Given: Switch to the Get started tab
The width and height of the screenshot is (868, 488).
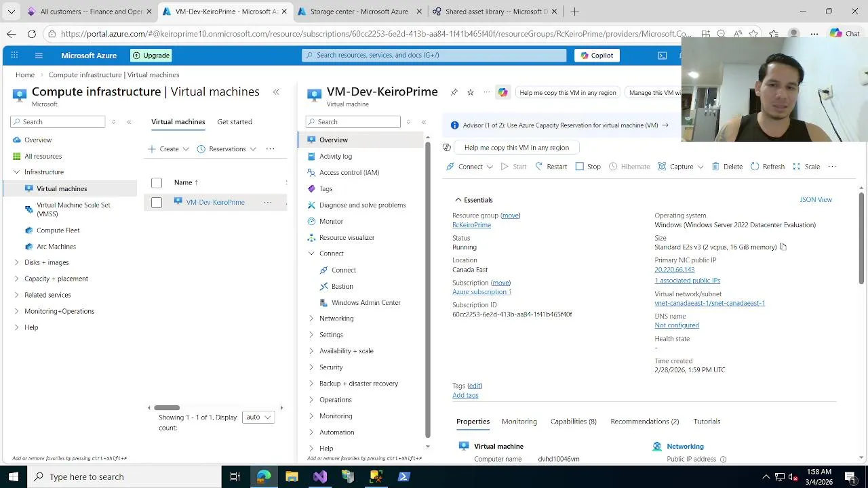Looking at the screenshot, I should (235, 122).
